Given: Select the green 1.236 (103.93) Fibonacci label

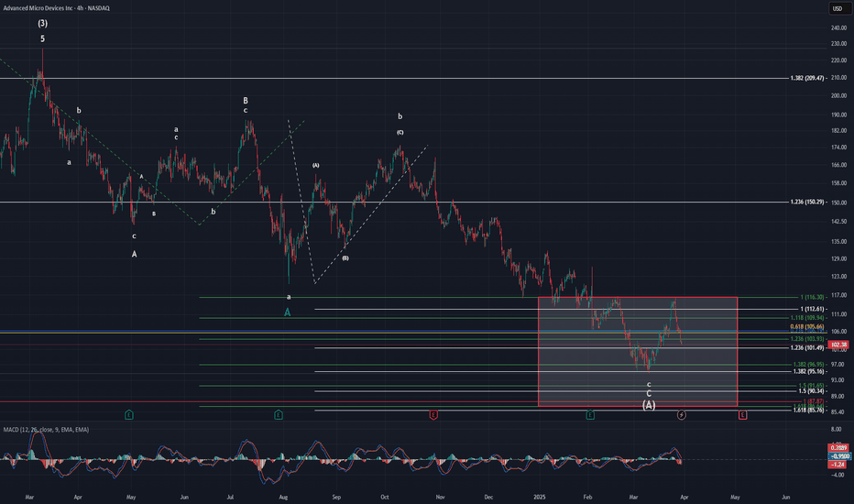Looking at the screenshot, I should click(807, 339).
